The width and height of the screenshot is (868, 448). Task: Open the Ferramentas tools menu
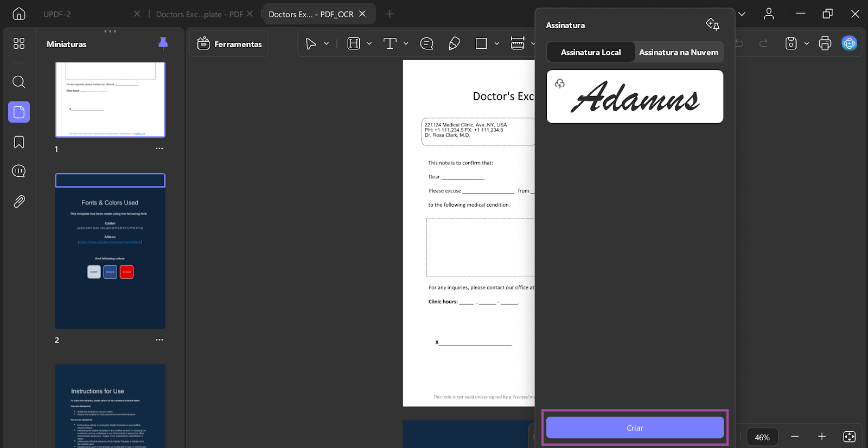[x=229, y=44]
